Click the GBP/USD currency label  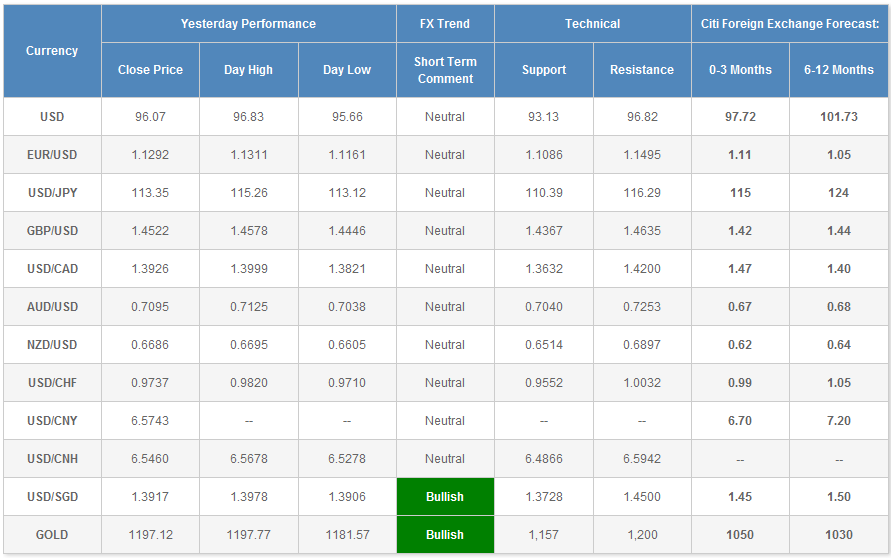tap(52, 231)
